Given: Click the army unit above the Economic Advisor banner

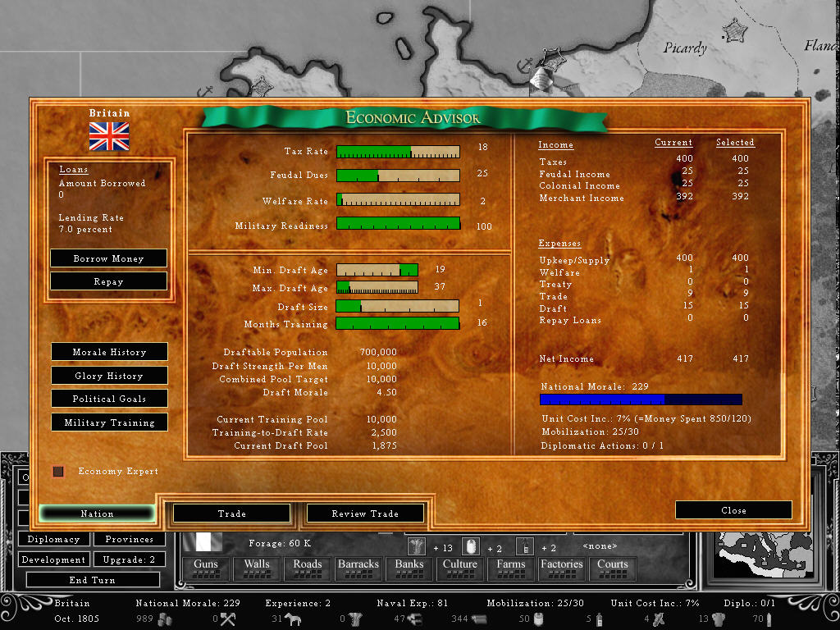Looking at the screenshot, I should [542, 79].
